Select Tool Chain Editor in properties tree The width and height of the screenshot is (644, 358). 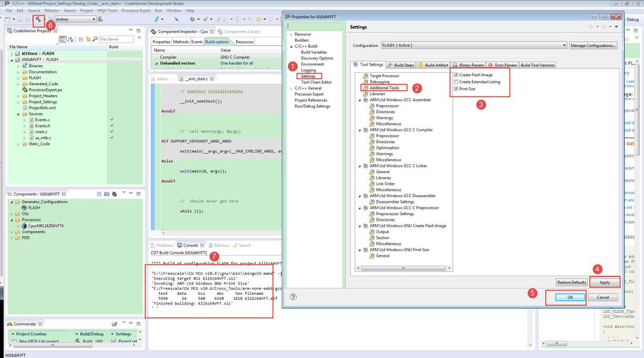pos(317,82)
